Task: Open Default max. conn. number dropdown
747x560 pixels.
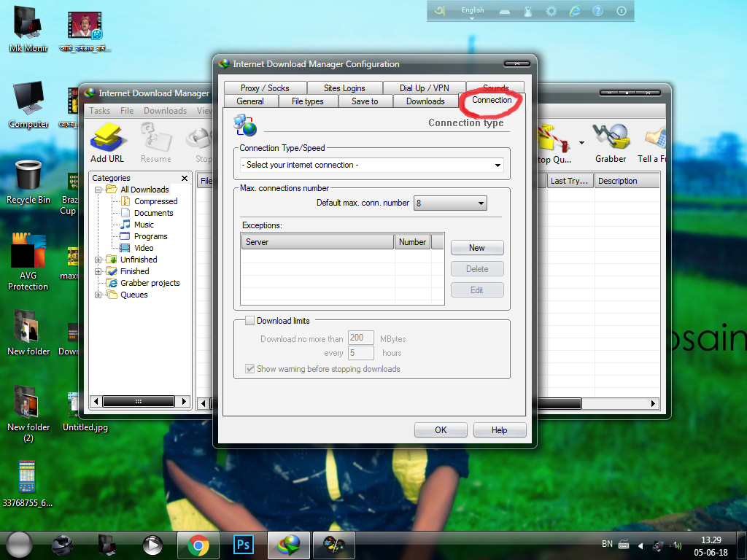Action: (450, 203)
